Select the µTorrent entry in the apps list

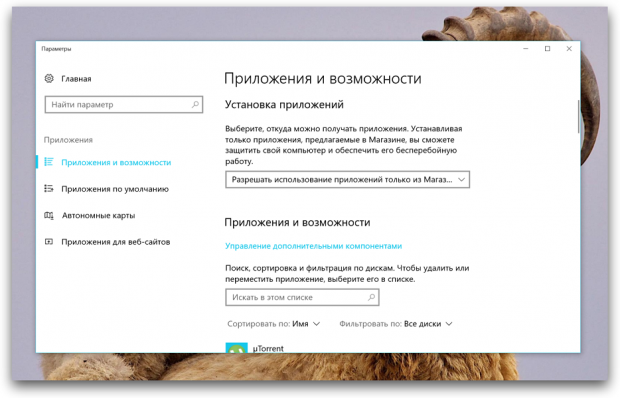pos(268,348)
